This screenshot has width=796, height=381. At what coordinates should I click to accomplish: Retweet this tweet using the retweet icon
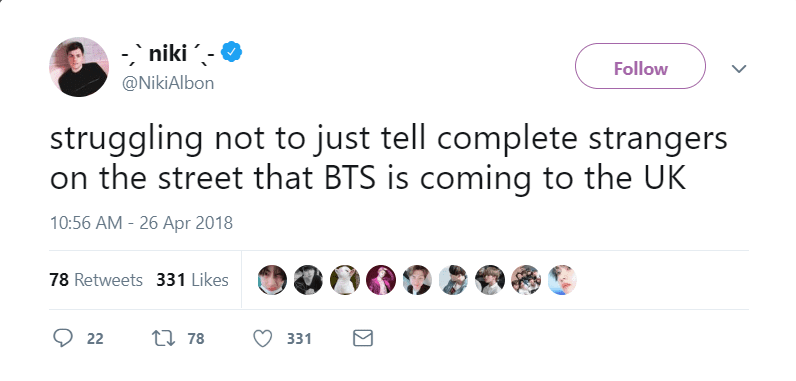tap(163, 338)
